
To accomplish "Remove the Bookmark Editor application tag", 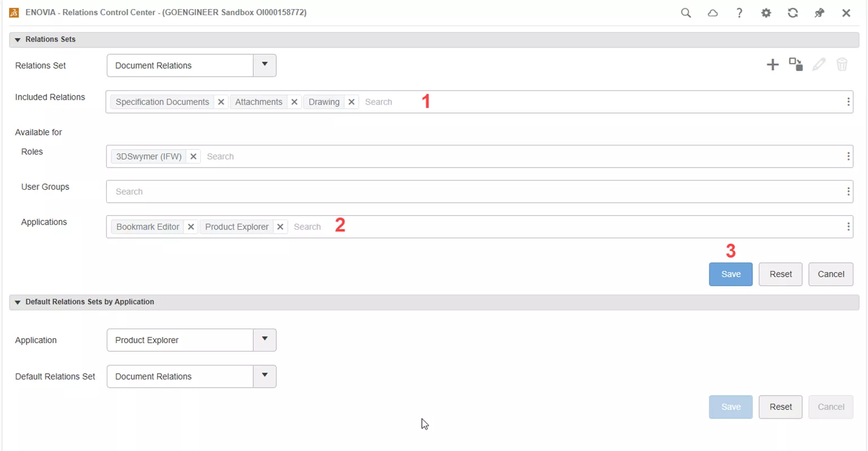I will [191, 227].
